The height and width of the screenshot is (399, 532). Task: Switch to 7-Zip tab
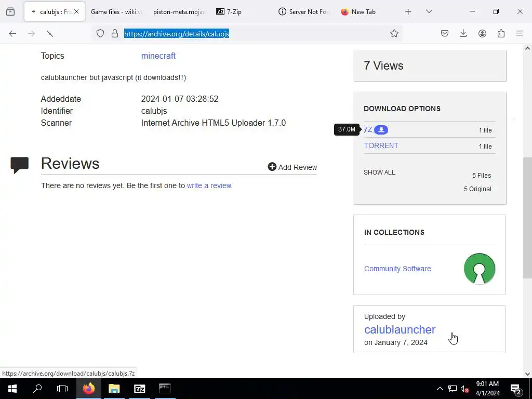[x=241, y=11]
